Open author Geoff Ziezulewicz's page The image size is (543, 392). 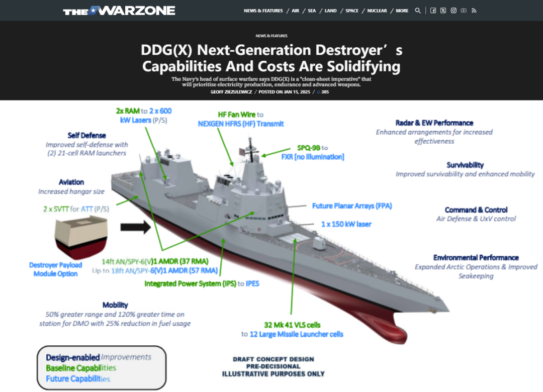tap(231, 92)
